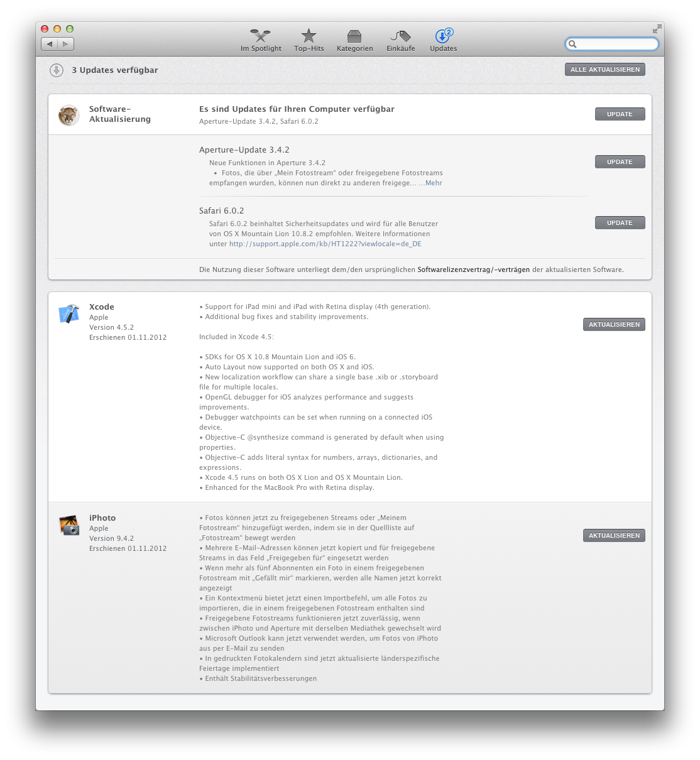Image resolution: width=700 pixels, height=760 pixels.
Task: Click Aktualisieren for iPhoto
Action: [x=614, y=536]
